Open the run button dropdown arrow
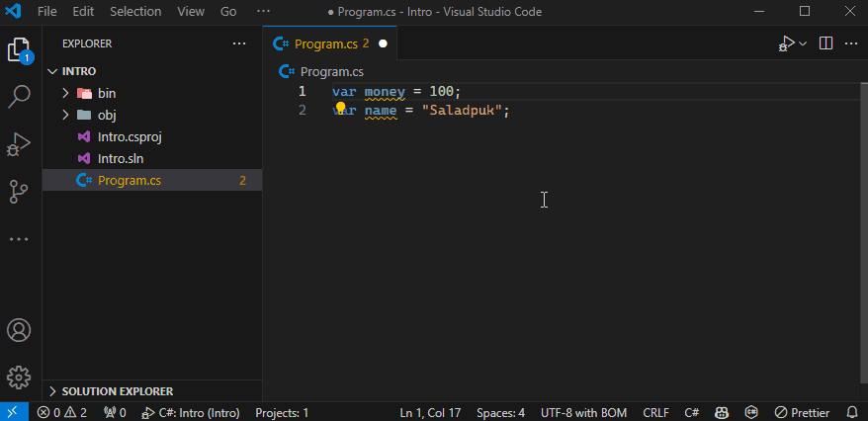 (x=803, y=43)
